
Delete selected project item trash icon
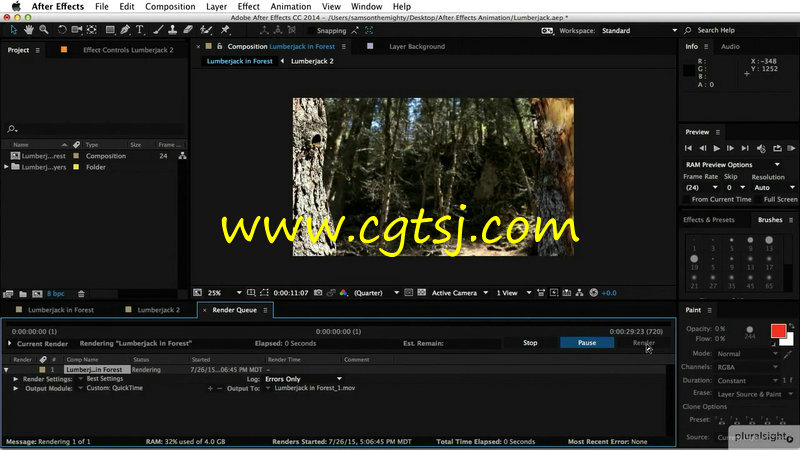(81, 294)
